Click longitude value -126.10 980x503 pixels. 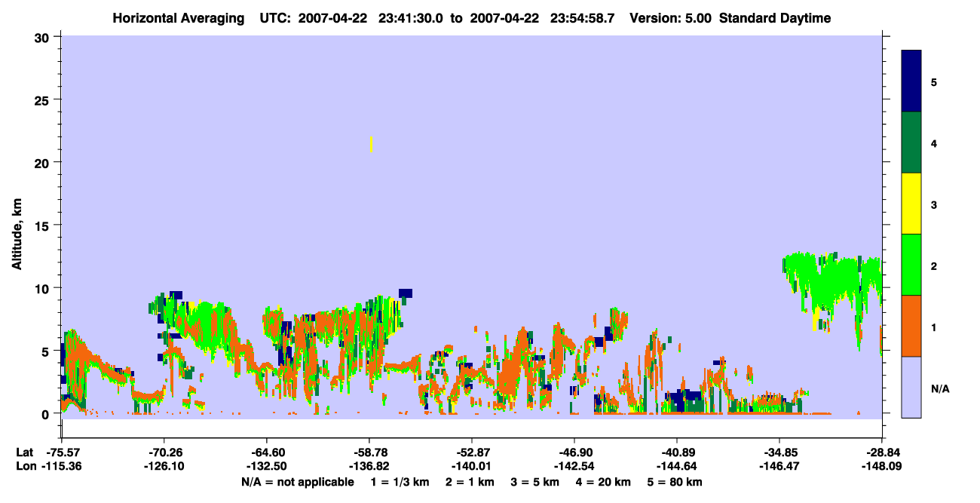coord(164,467)
